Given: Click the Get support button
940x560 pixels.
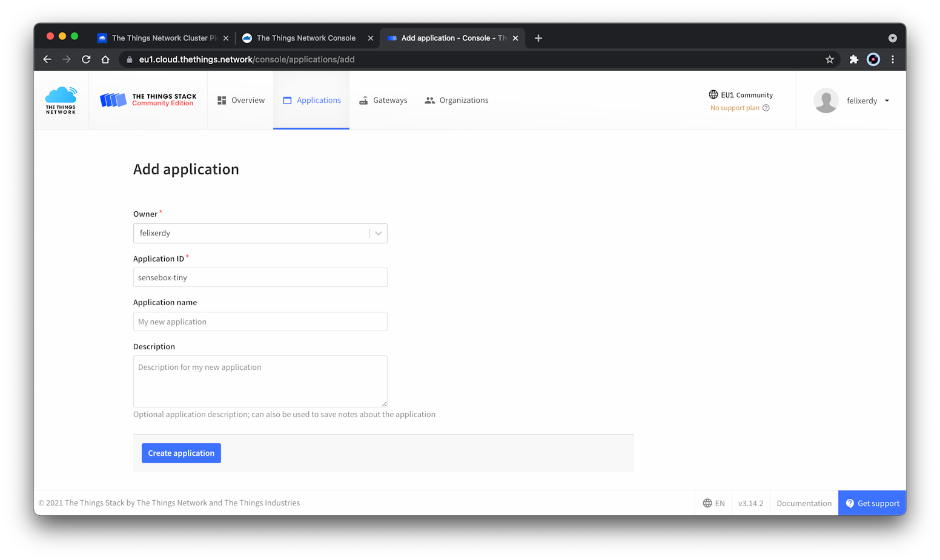Looking at the screenshot, I should click(872, 503).
